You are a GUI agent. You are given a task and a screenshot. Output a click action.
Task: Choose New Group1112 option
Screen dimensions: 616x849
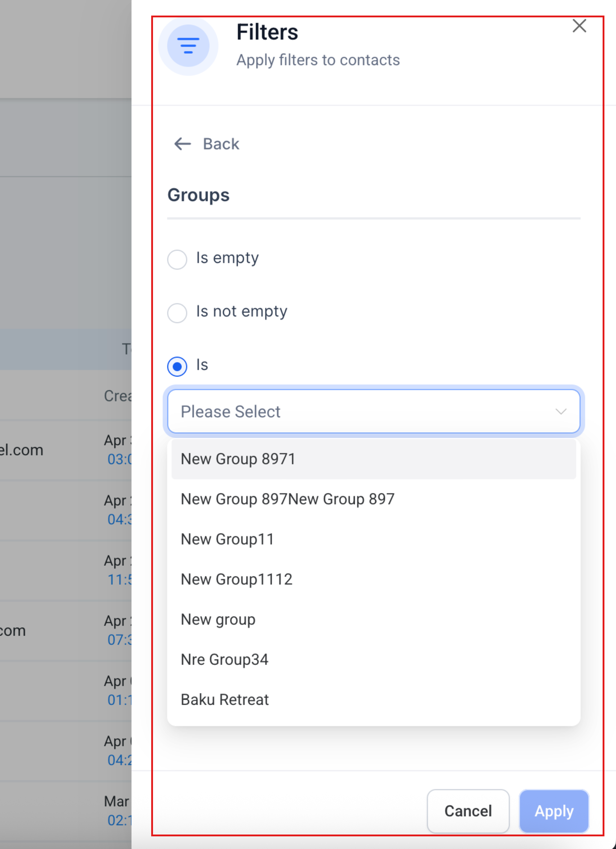(237, 579)
